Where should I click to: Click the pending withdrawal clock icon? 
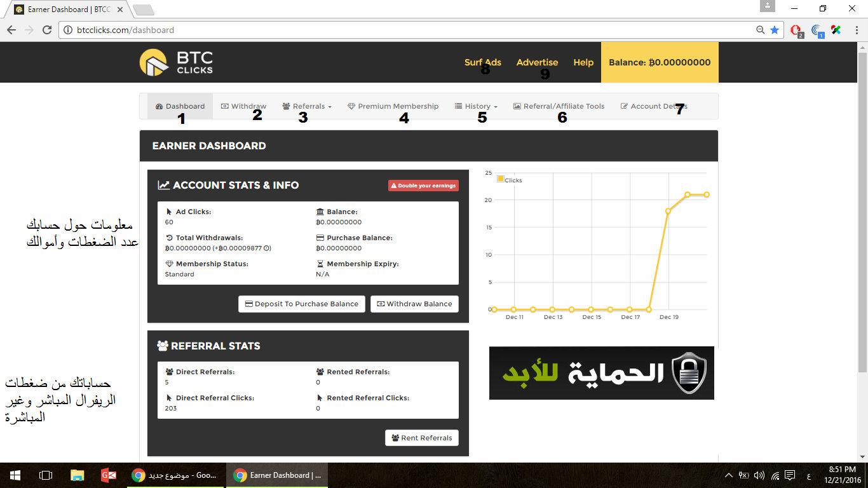click(267, 248)
